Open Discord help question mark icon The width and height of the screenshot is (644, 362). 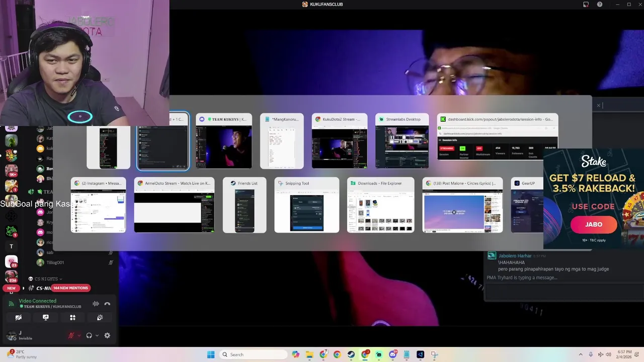click(x=599, y=5)
